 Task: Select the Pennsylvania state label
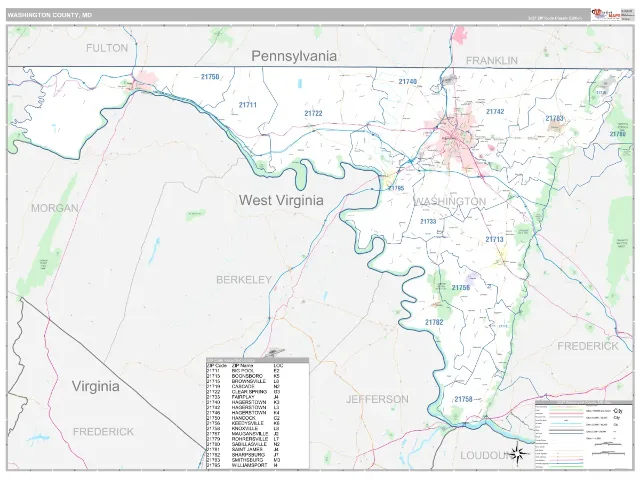point(294,56)
